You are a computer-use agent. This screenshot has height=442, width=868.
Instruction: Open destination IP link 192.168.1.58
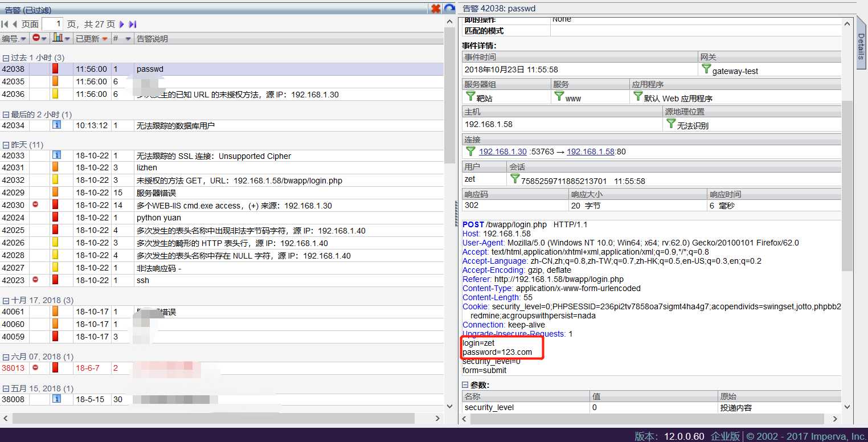click(591, 152)
